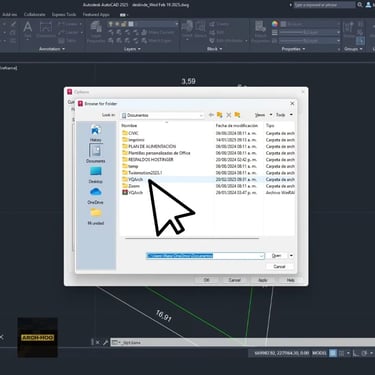Click the ribbon minimize toggle after Featured Apps
Screen dimensions: 375x375
point(123,15)
